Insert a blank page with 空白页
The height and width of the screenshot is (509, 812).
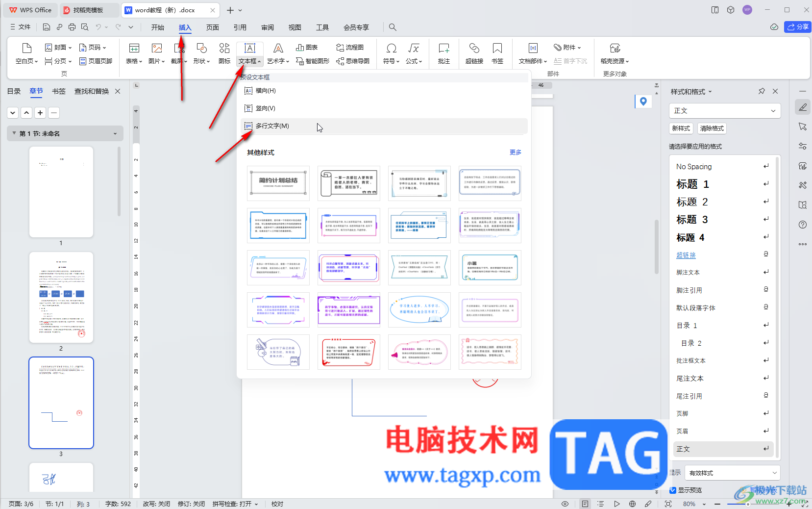(x=26, y=53)
